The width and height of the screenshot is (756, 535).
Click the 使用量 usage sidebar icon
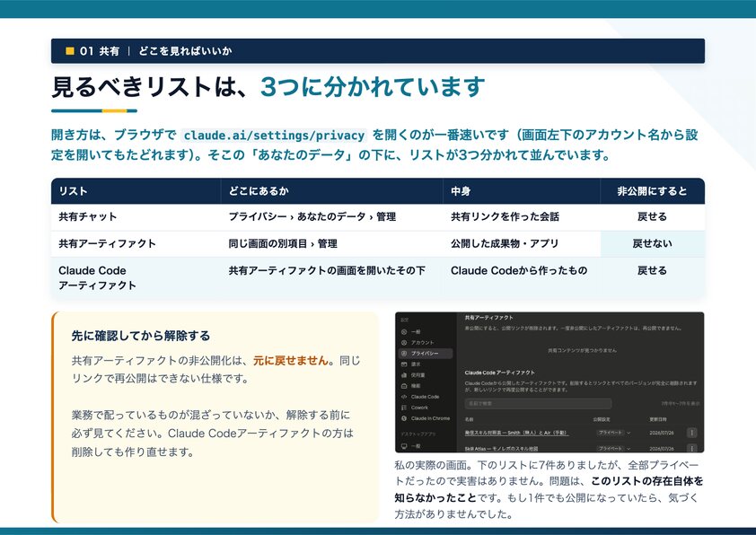click(404, 375)
